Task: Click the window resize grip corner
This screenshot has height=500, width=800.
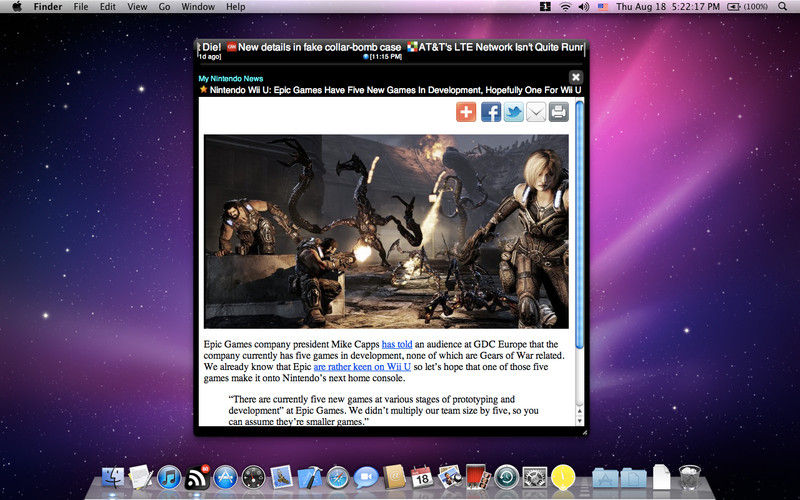Action: (585, 432)
